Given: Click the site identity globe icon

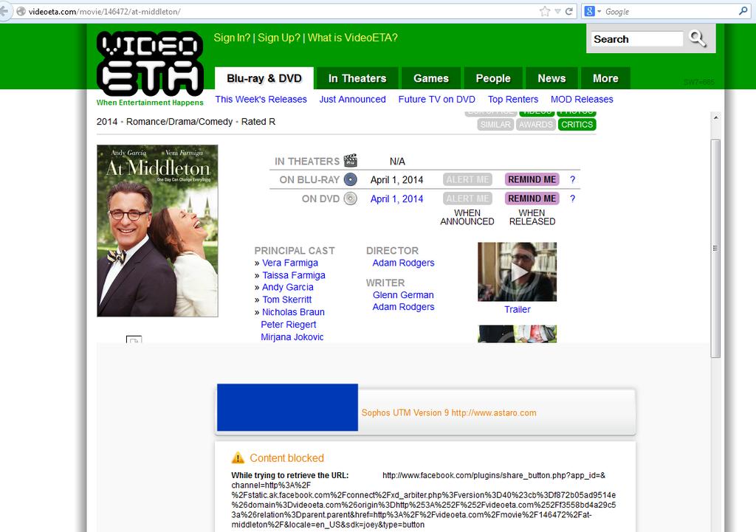Looking at the screenshot, I should pos(21,12).
